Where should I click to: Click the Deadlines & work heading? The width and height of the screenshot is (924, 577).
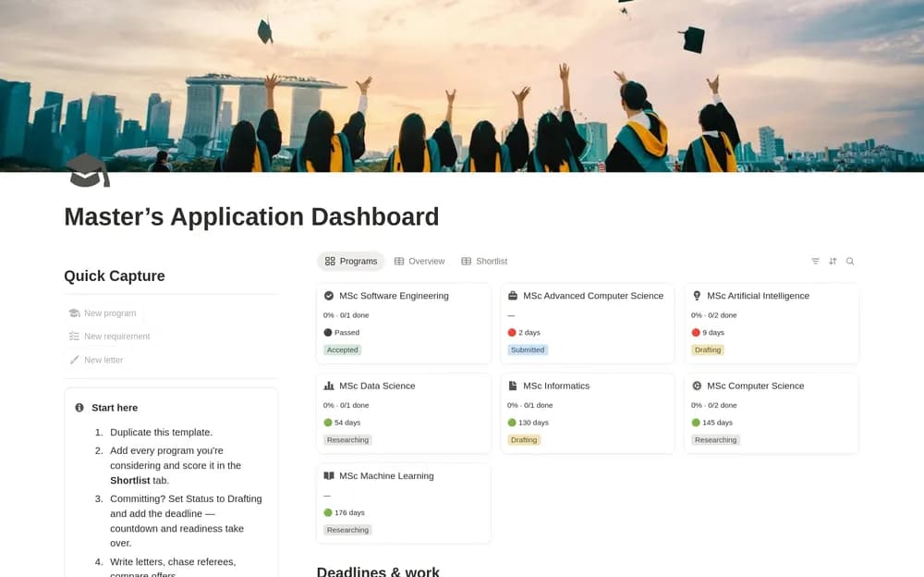(378, 571)
